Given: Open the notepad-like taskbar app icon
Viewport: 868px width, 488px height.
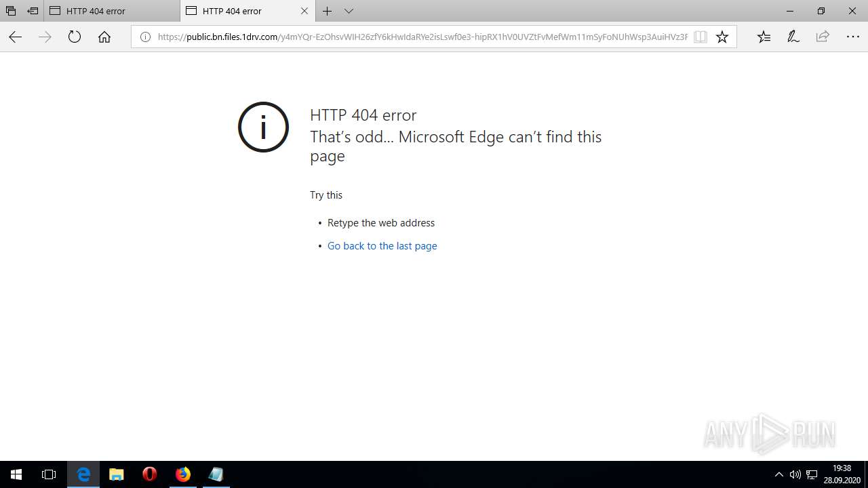Looking at the screenshot, I should click(x=216, y=474).
